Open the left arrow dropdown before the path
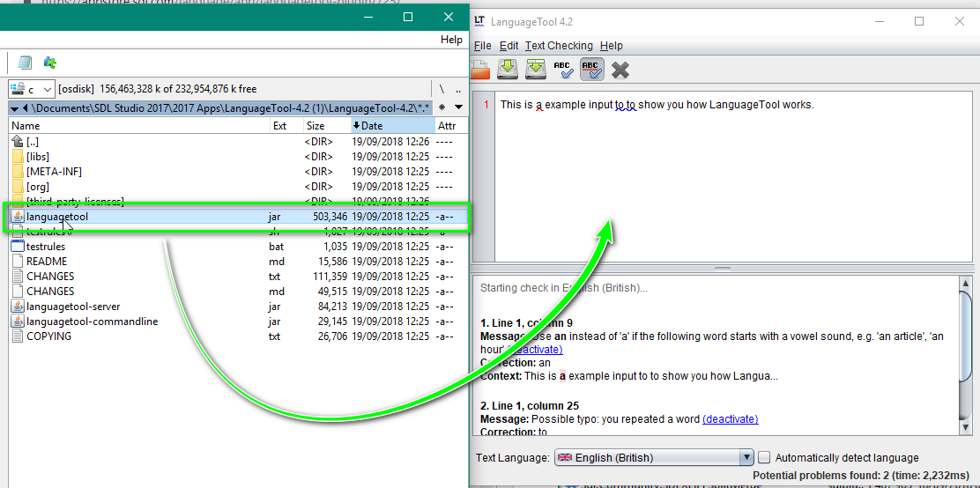980x488 pixels. tap(15, 108)
